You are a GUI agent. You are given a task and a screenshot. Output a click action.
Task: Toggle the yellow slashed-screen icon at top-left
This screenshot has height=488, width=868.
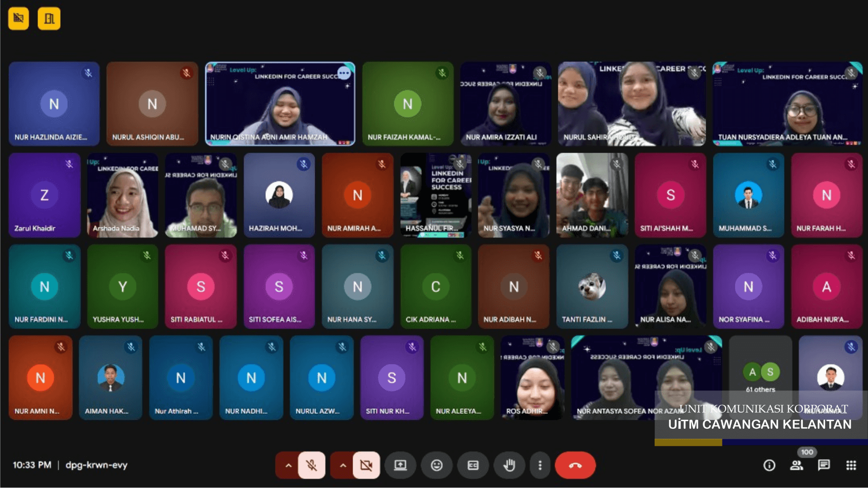(19, 19)
